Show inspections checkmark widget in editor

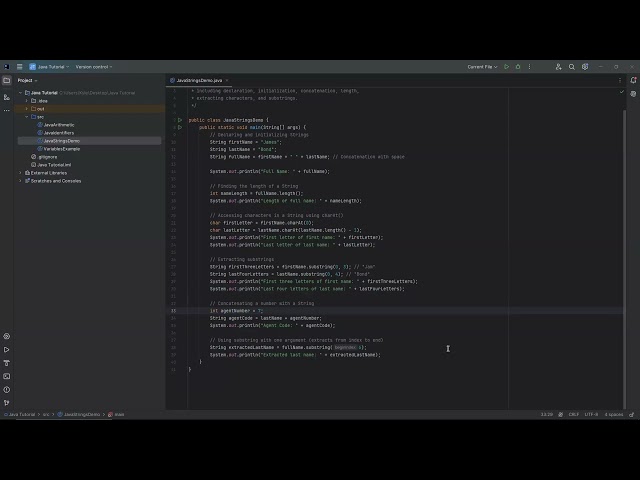click(x=621, y=92)
